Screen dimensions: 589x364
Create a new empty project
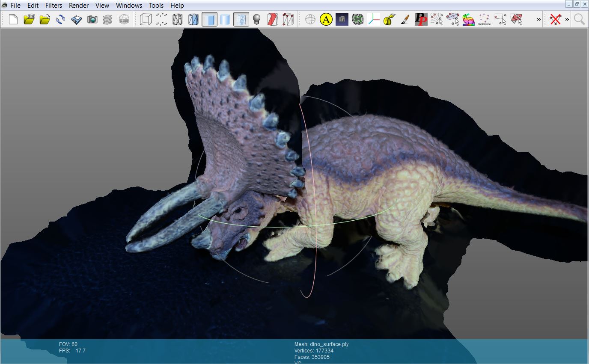point(13,19)
